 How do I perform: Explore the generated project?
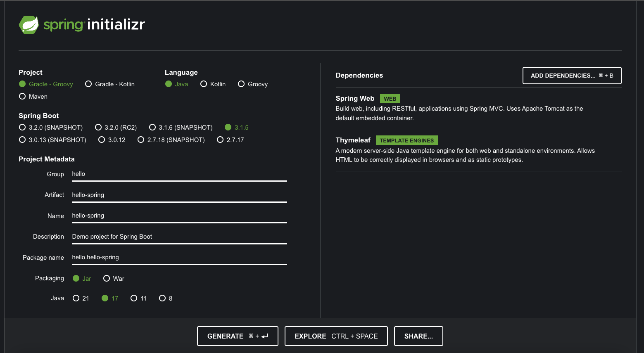point(336,336)
